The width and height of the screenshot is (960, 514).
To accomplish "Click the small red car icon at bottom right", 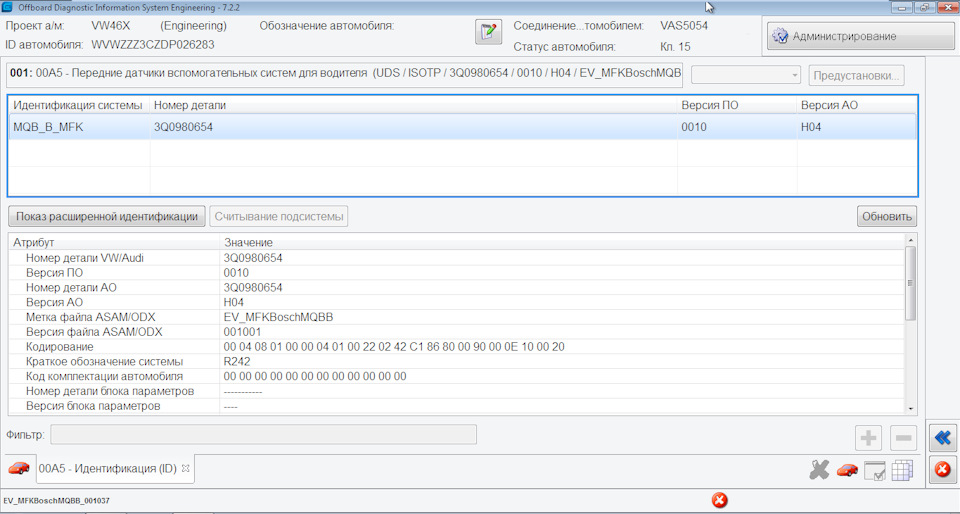I will coord(847,470).
